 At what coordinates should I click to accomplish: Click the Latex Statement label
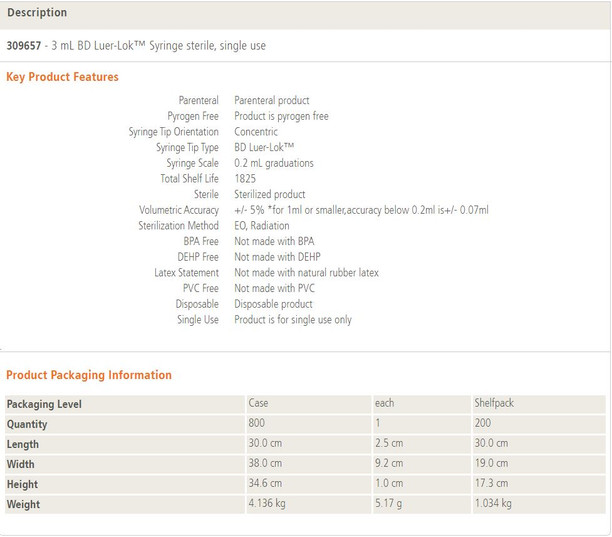(186, 273)
